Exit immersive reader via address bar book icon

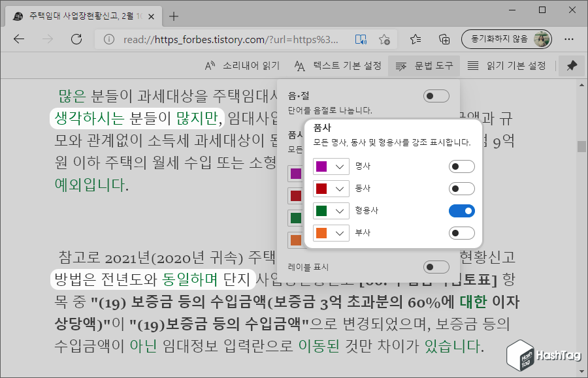pos(361,39)
